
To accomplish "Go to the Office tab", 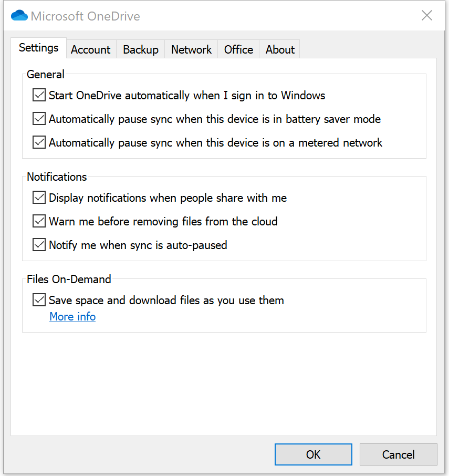I will pos(238,49).
